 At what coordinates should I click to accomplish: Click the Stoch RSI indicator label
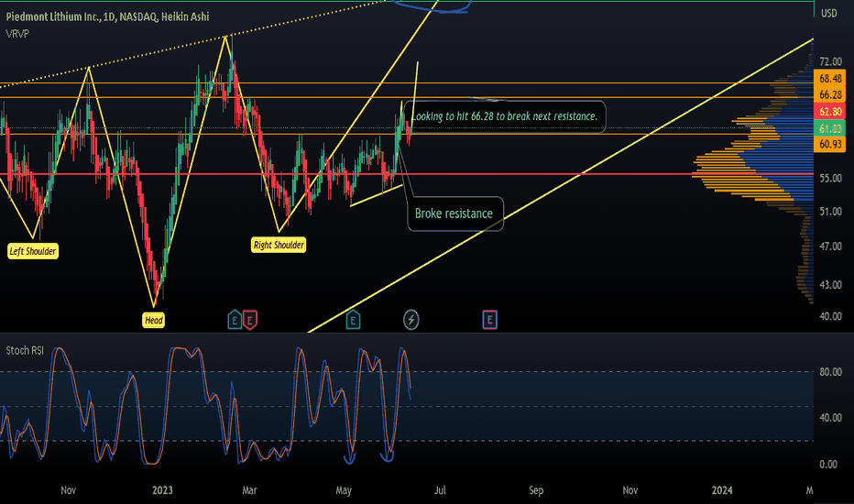(x=25, y=350)
